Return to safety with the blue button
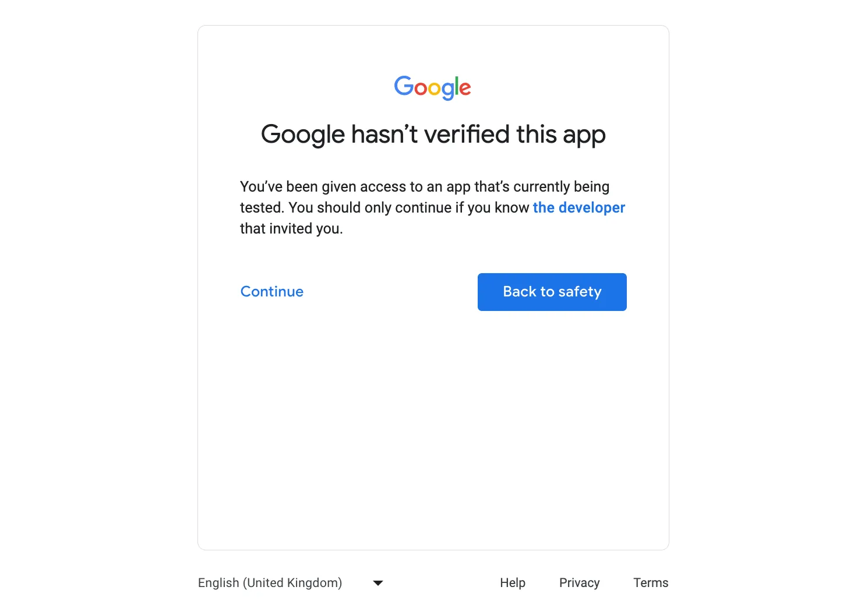This screenshot has width=868, height=608. point(552,292)
